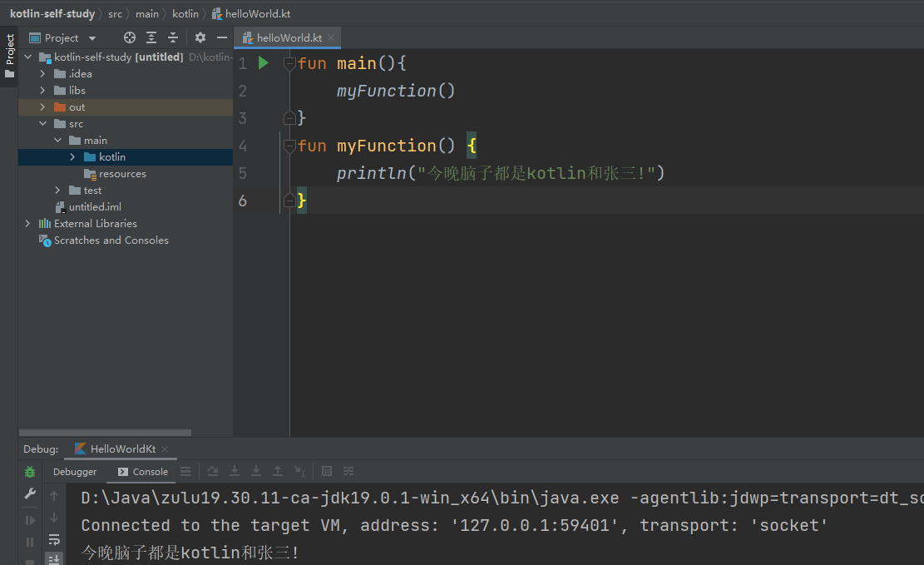Click the collapse all icon in Project panel
This screenshot has width=924, height=565.
point(173,37)
